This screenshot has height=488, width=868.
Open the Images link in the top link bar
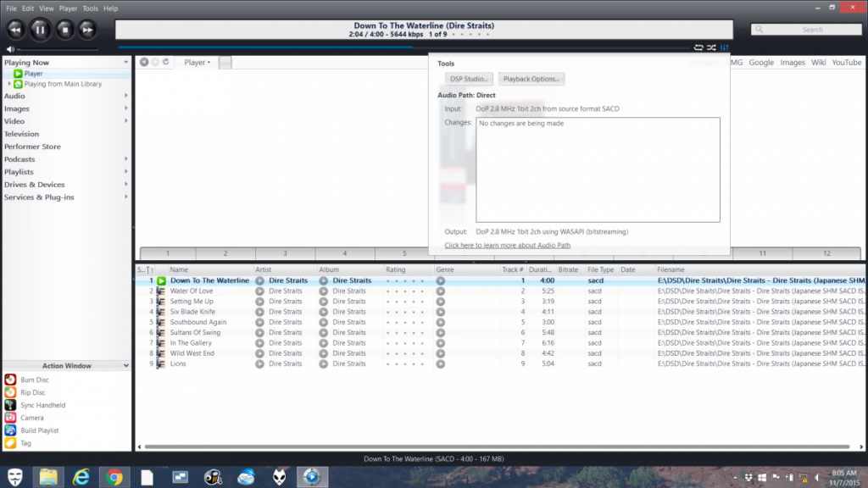pos(793,63)
